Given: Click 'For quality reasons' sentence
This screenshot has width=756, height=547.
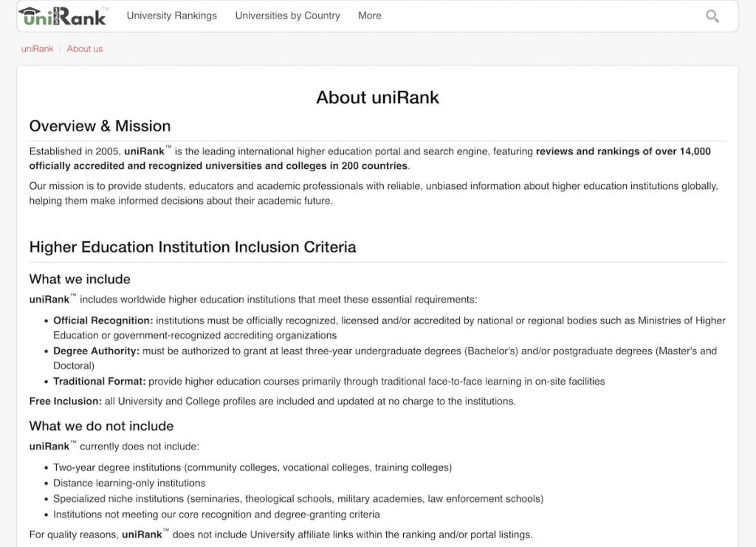Looking at the screenshot, I should click(x=281, y=534).
